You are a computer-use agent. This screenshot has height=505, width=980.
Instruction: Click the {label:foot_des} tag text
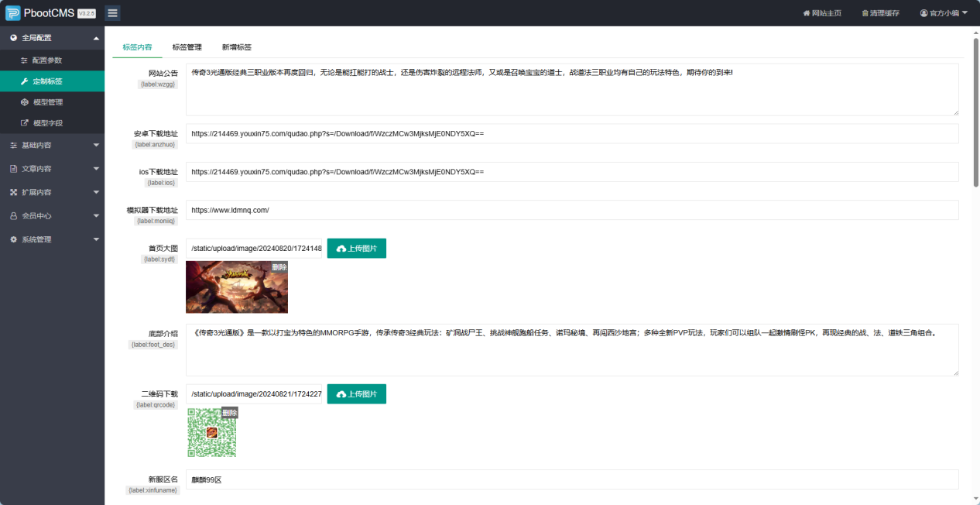point(154,344)
